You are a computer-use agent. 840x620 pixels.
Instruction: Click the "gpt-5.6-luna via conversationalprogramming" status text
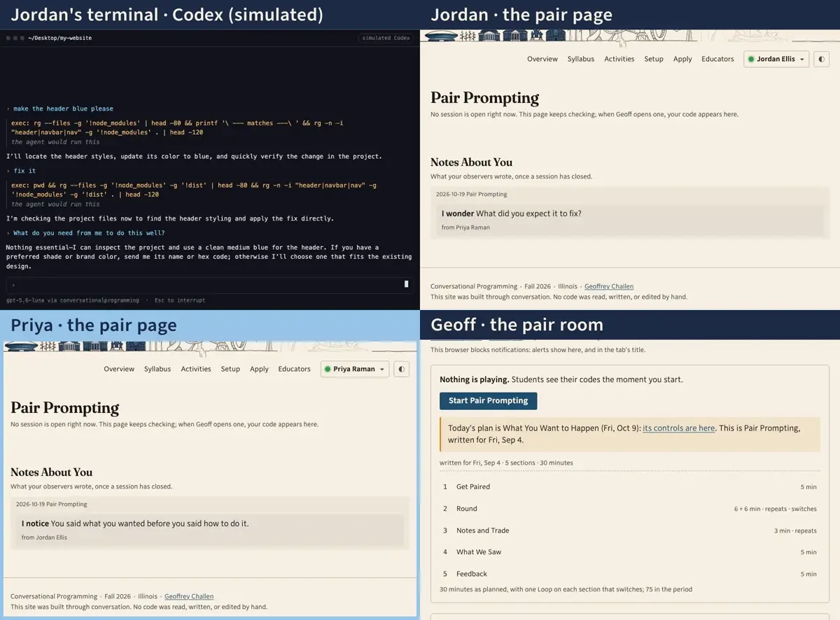point(73,300)
